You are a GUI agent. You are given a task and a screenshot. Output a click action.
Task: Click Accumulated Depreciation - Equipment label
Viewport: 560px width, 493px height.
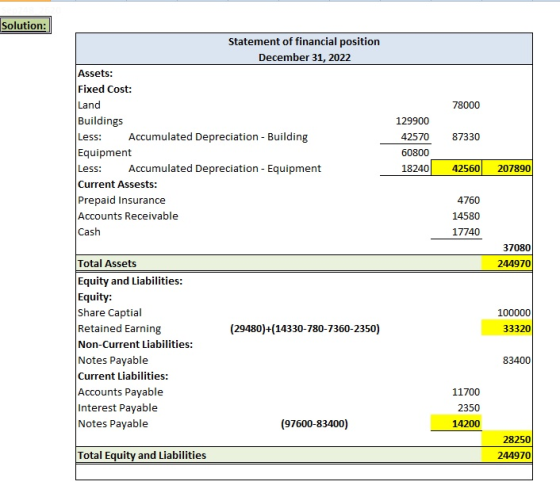click(225, 168)
